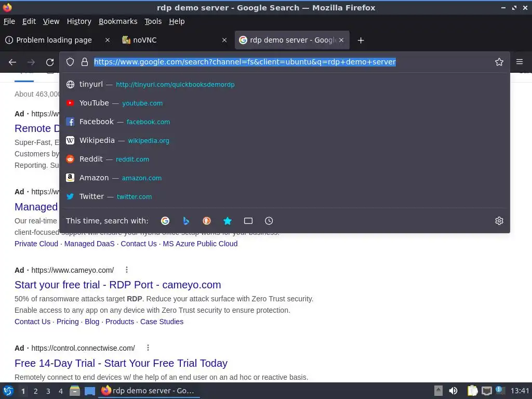Click the 13:41 clock in taskbar
Viewport: 532px width, 399px height.
pyautogui.click(x=520, y=391)
